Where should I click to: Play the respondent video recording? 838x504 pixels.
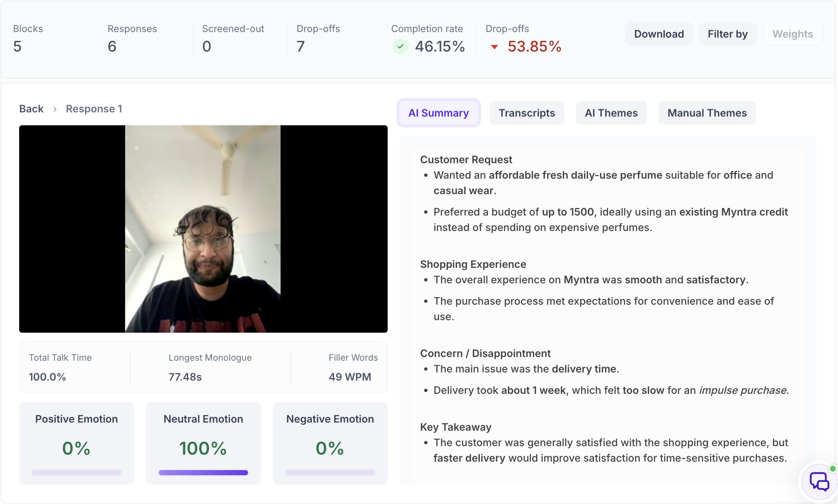(203, 229)
